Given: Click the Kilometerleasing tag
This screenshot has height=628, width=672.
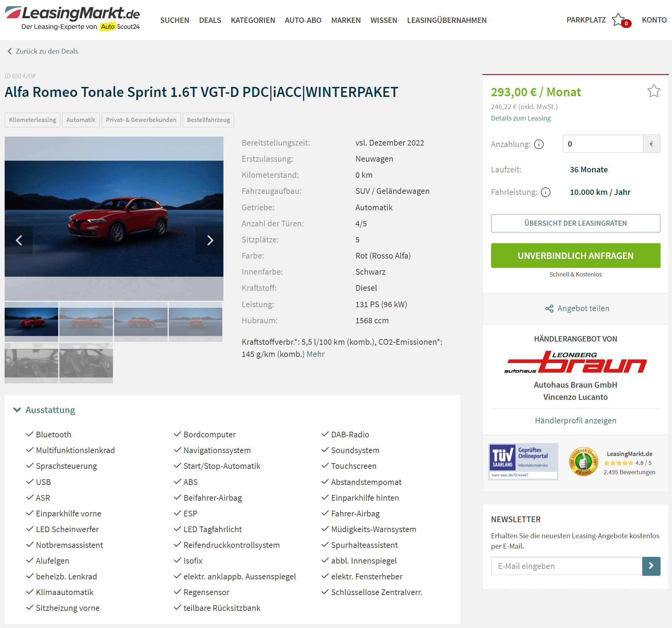Looking at the screenshot, I should (x=33, y=120).
